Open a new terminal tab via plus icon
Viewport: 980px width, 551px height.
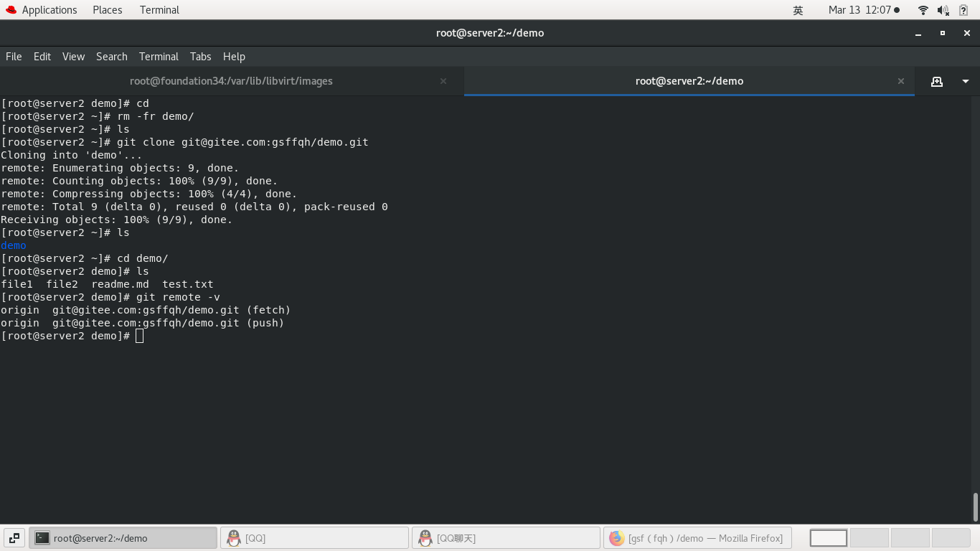coord(937,81)
